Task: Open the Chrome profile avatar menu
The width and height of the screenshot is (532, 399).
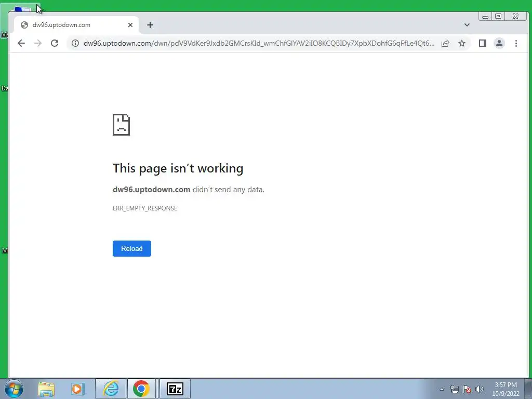Action: point(499,43)
